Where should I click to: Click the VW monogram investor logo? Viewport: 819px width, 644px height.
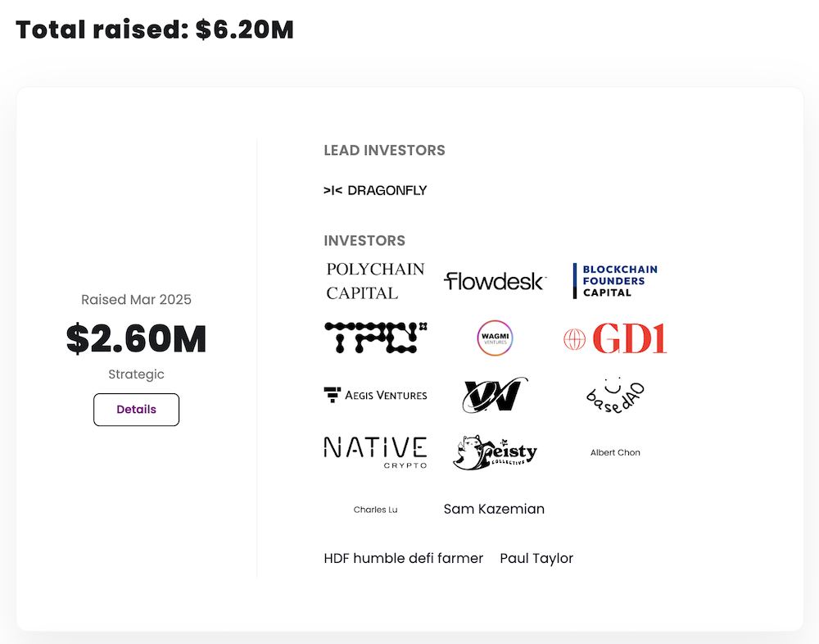pyautogui.click(x=493, y=395)
